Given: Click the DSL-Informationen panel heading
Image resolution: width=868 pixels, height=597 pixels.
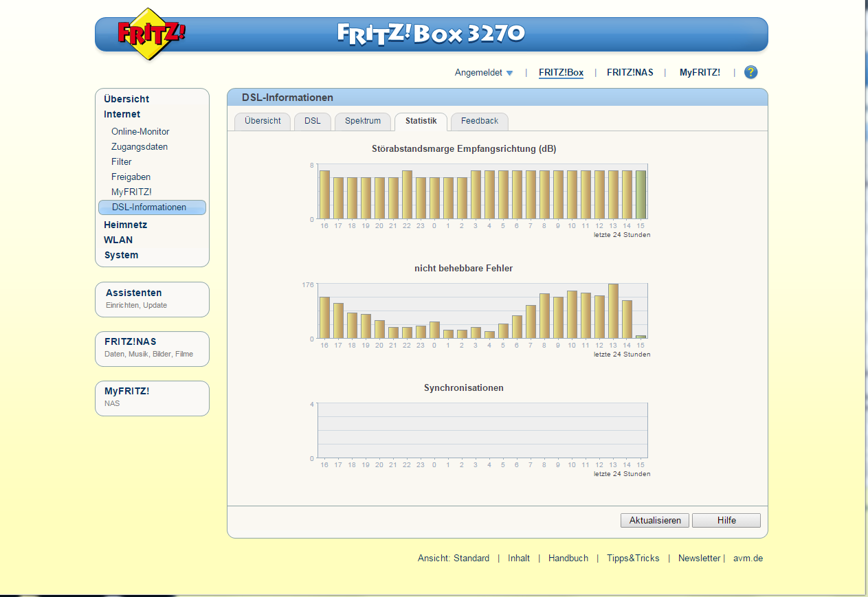Looking at the screenshot, I should coord(287,98).
